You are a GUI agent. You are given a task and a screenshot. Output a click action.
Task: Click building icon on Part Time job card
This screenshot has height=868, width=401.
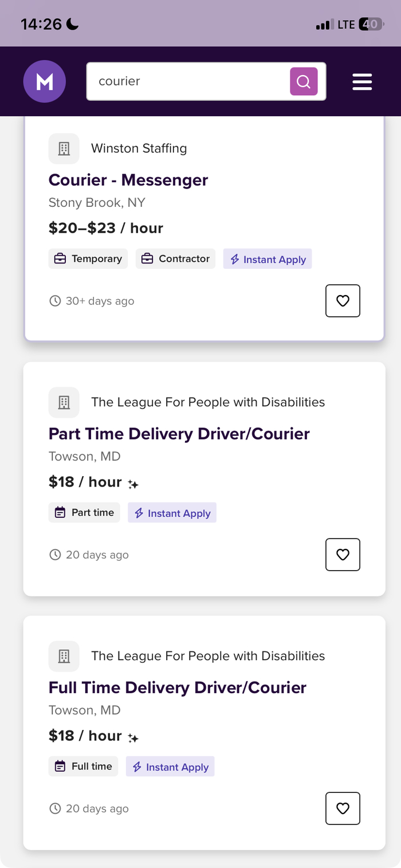point(64,402)
